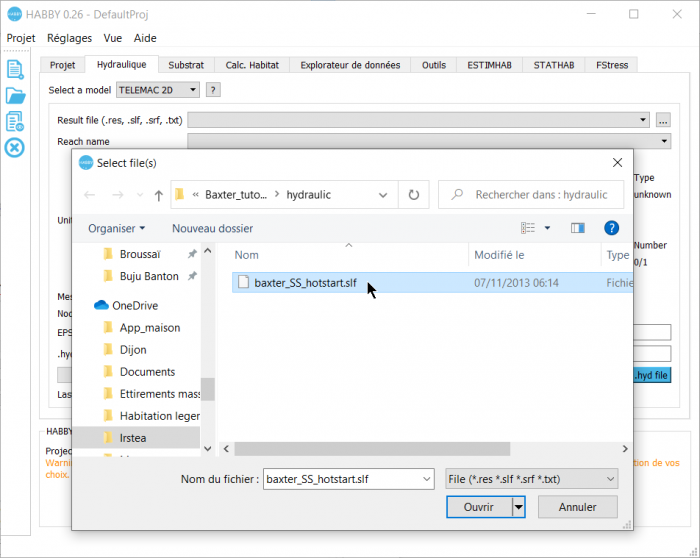Select OneDrive in the navigation pane
The height and width of the screenshot is (558, 700).
click(135, 305)
